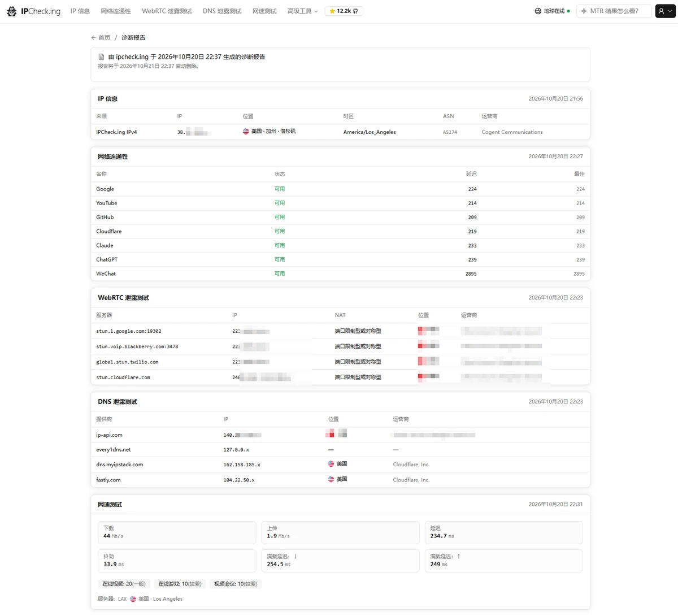Click the AS174 ASN value
The width and height of the screenshot is (678, 616).
(450, 132)
